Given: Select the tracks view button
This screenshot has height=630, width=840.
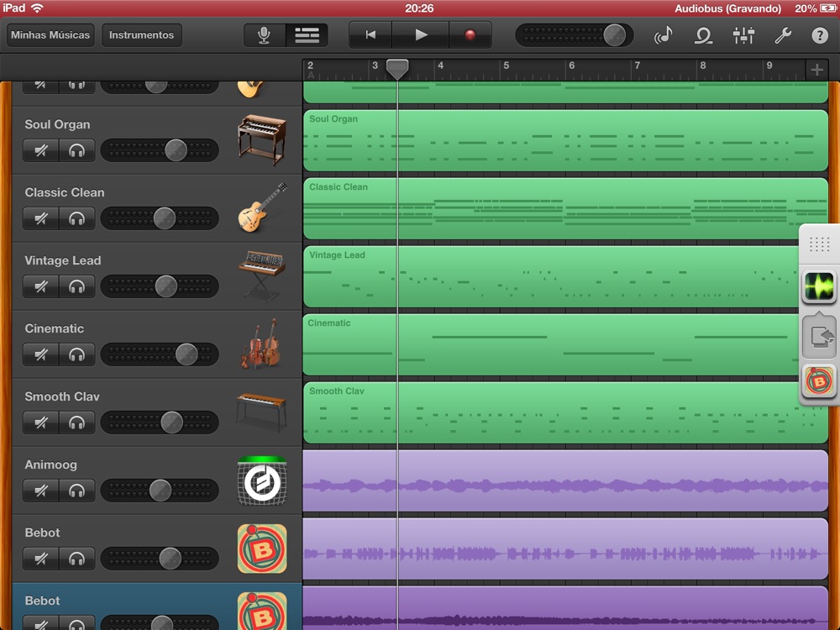Looking at the screenshot, I should pyautogui.click(x=307, y=35).
